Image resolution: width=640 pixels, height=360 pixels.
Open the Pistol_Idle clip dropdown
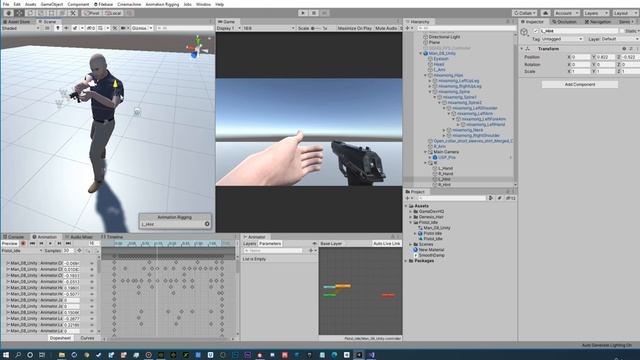22,251
